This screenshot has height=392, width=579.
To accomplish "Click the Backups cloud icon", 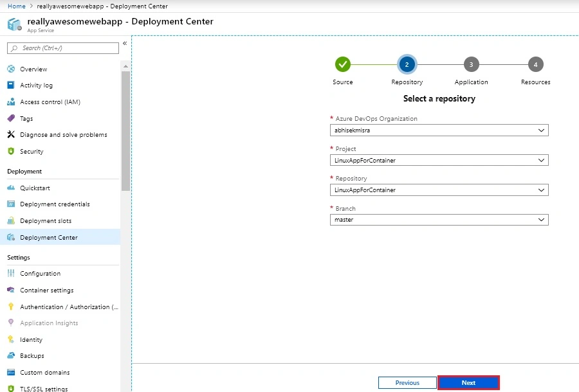I will [11, 355].
